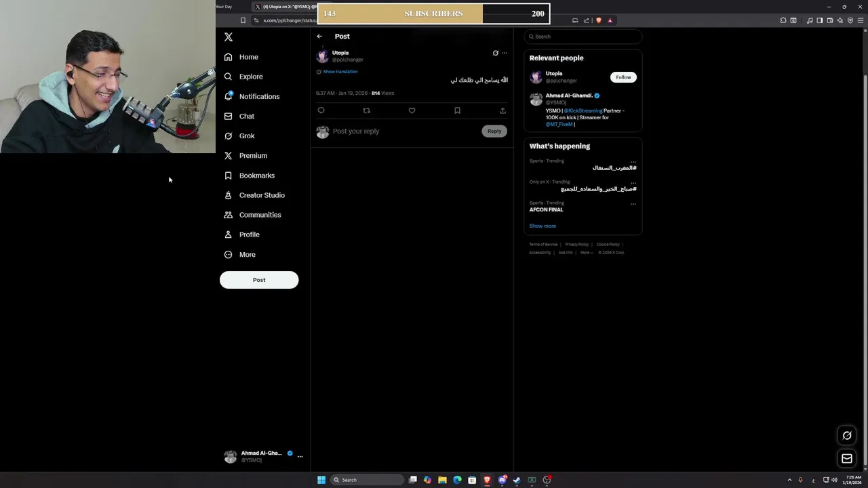868x488 pixels.
Task: Open the browser hamburger menu
Action: click(x=861, y=20)
